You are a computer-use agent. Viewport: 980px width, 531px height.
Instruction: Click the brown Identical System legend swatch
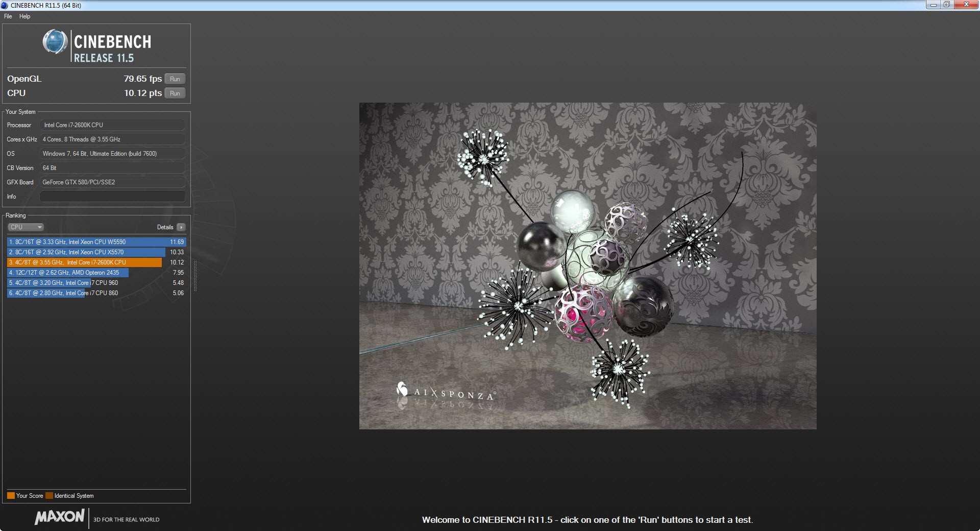tap(49, 496)
